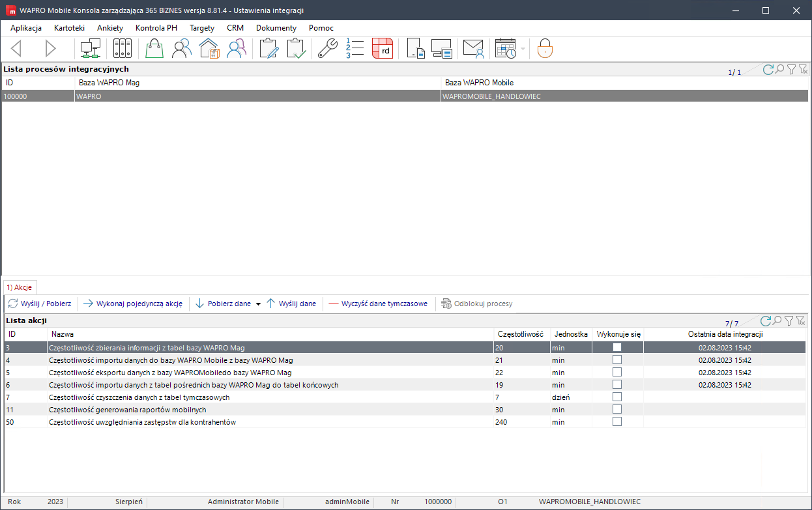812x510 pixels.
Task: Open the Kontrola PH menu
Action: click(156, 28)
